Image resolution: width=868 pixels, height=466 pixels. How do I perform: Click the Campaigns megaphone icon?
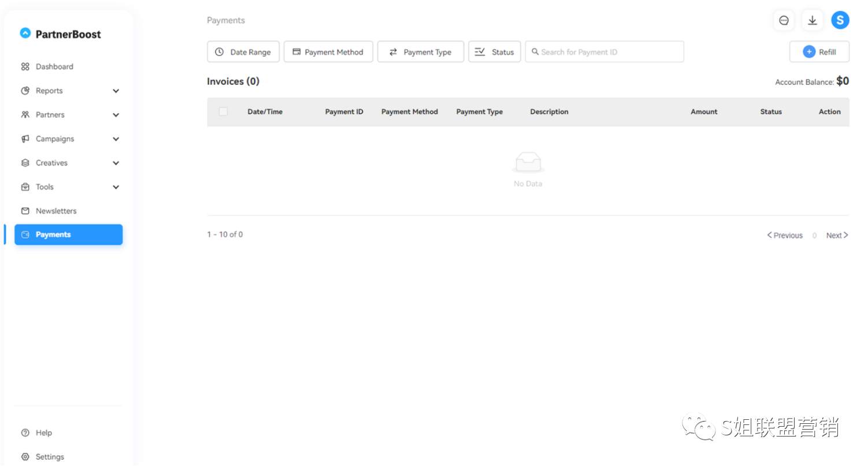[25, 139]
